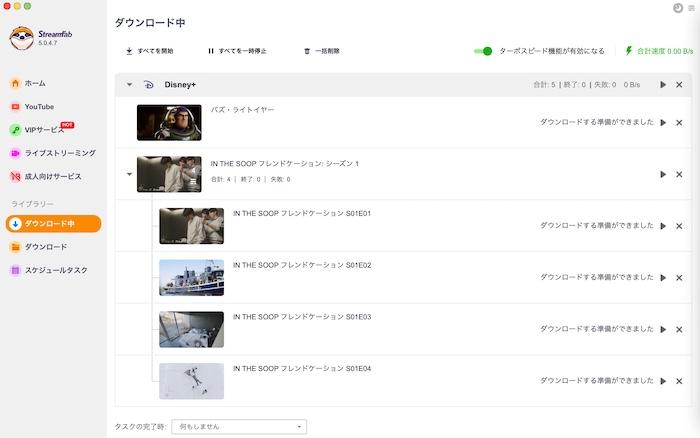Click the IN THE SOOP シーズン 1 thumbnail
Image resolution: width=700 pixels, height=438 pixels.
click(x=169, y=174)
